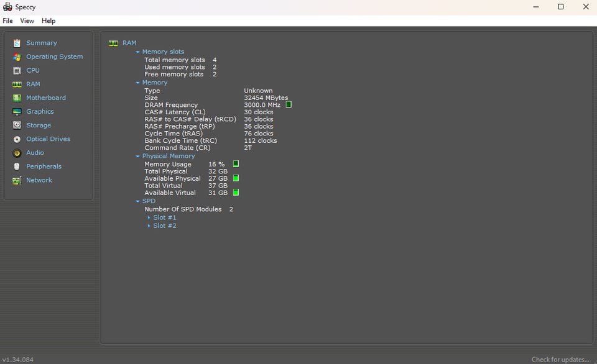Screen dimensions: 597x364
Task: Click the version number v1.34.084
Action: tap(18, 360)
